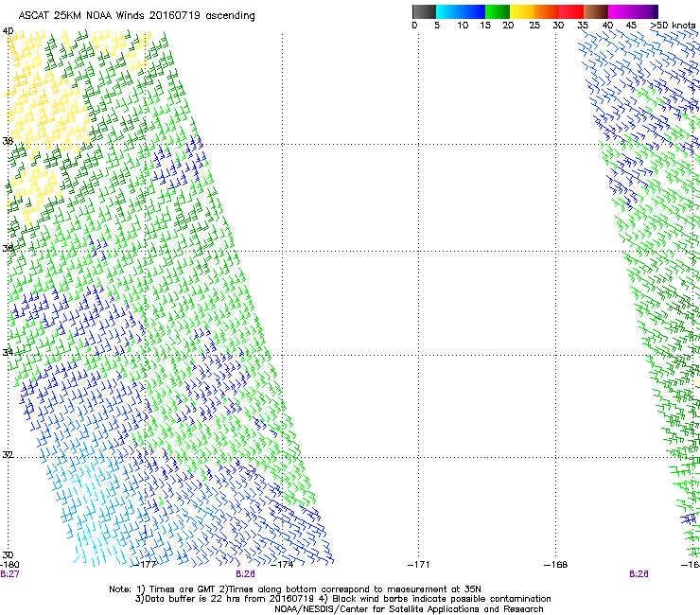This screenshot has width=700, height=615.
Task: Click the '20' label under the color bar
Action: [508, 26]
